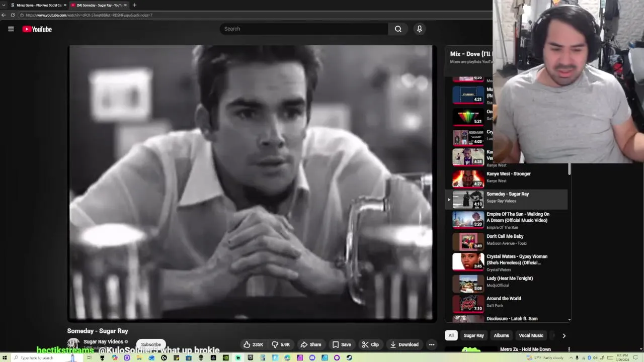The image size is (644, 362).
Task: Dislike the video (6.9K thumbs down)
Action: tap(281, 344)
